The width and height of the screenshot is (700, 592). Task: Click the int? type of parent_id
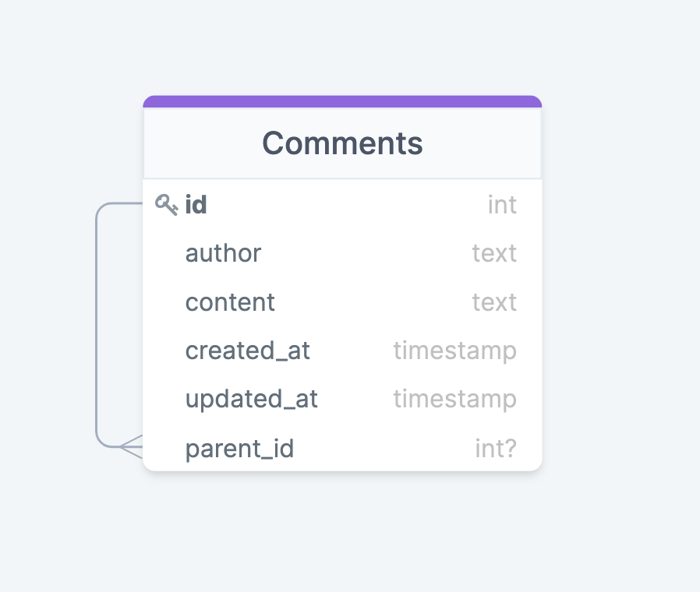pos(496,449)
